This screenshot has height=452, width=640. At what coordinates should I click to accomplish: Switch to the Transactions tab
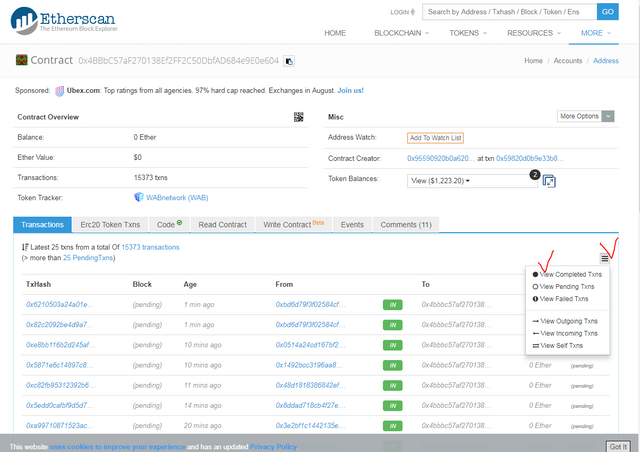click(x=42, y=225)
